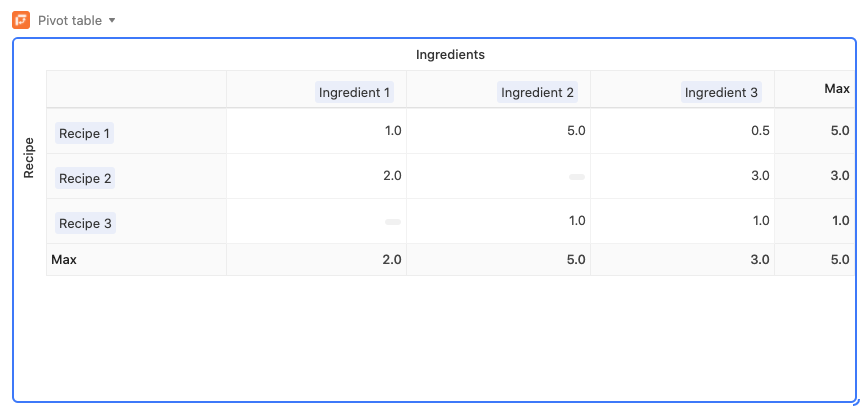Click the resize handle at block corner
The height and width of the screenshot is (419, 867).
coord(856,402)
